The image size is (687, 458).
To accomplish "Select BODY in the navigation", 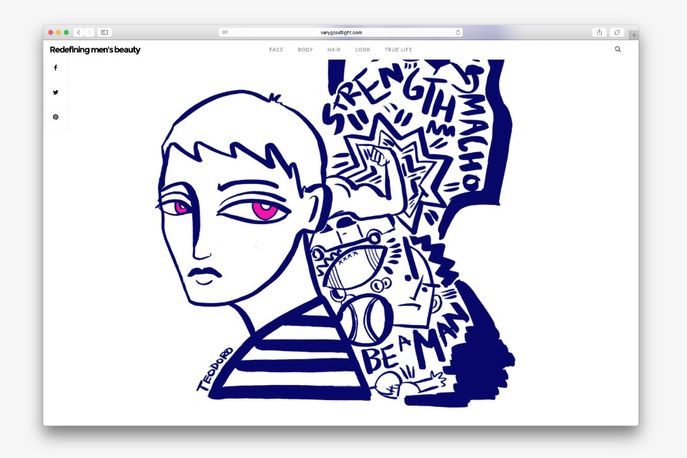I will coord(305,49).
